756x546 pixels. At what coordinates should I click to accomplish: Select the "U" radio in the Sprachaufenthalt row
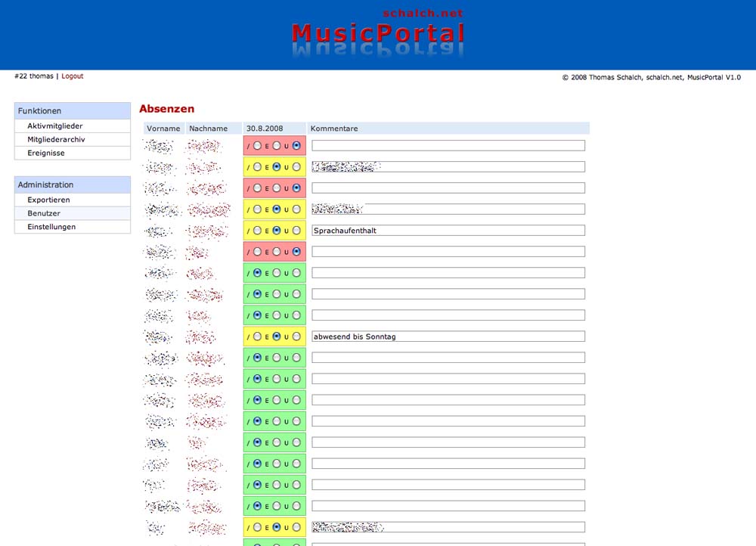[296, 231]
